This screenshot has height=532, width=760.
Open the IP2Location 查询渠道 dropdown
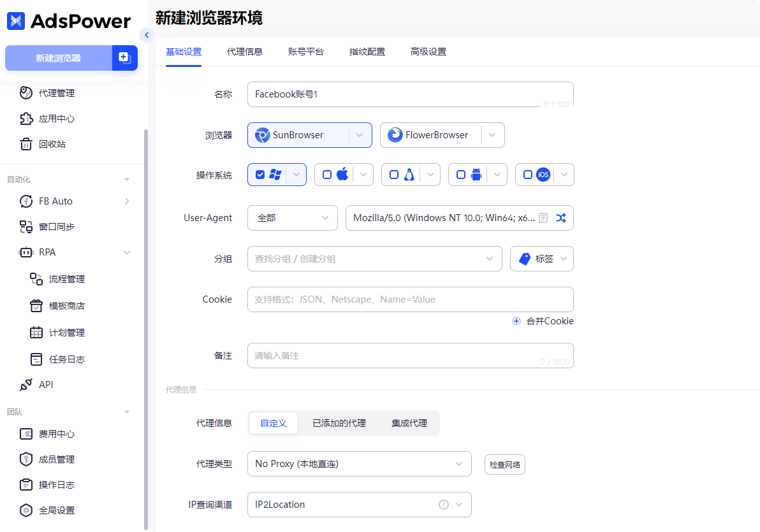(x=359, y=505)
